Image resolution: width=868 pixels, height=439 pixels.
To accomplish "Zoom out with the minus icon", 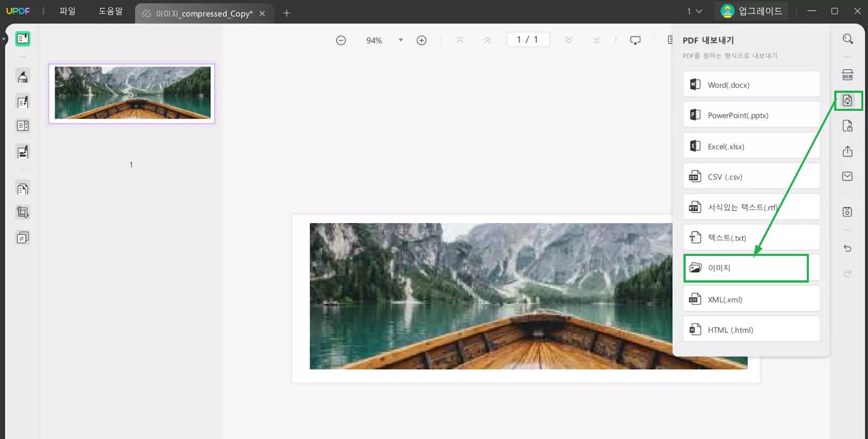I will [341, 40].
